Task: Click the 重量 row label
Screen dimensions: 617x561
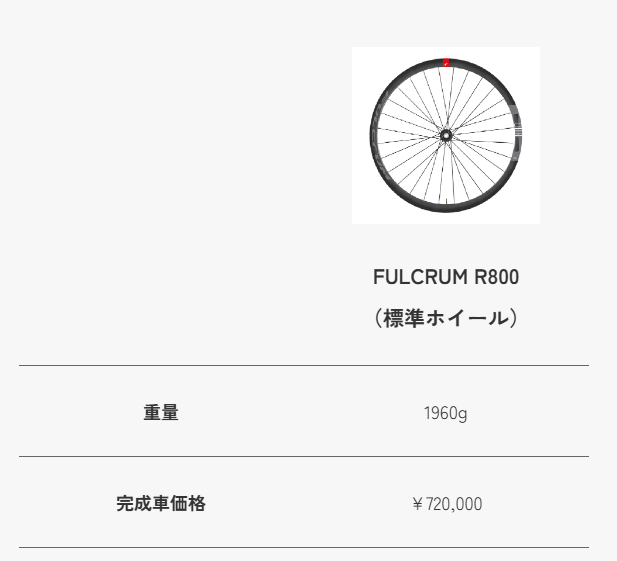Action: [x=161, y=412]
